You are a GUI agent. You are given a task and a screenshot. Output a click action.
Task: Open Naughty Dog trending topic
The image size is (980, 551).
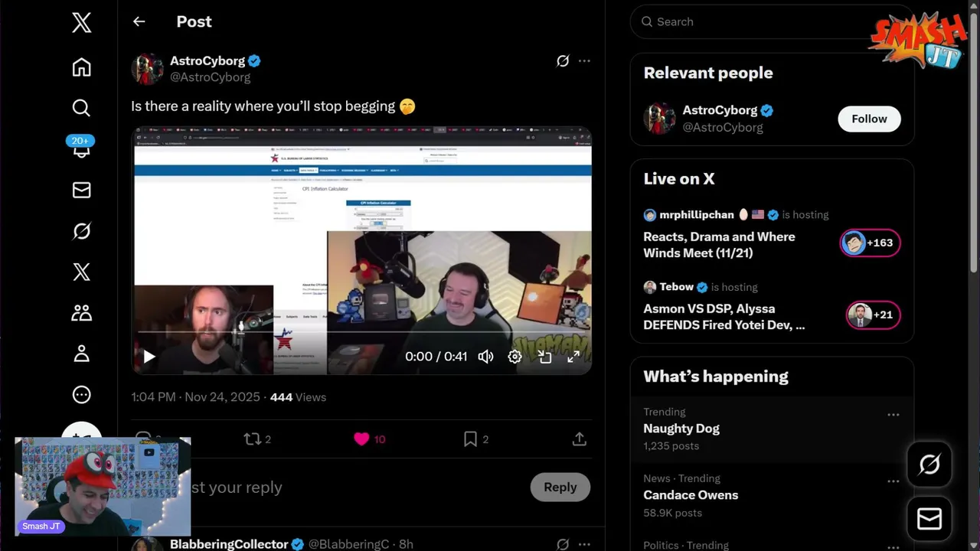tap(681, 429)
